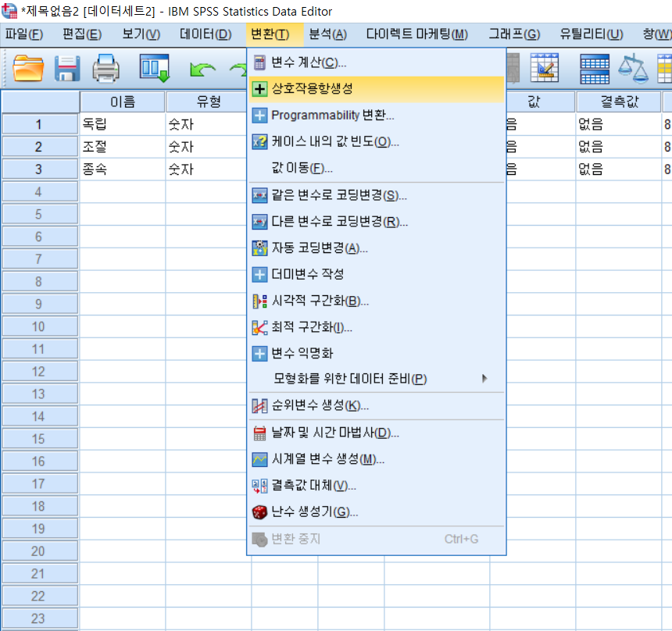Image resolution: width=672 pixels, height=631 pixels.
Task: Click red dice icon beside 난수 생성기
Action: (259, 512)
